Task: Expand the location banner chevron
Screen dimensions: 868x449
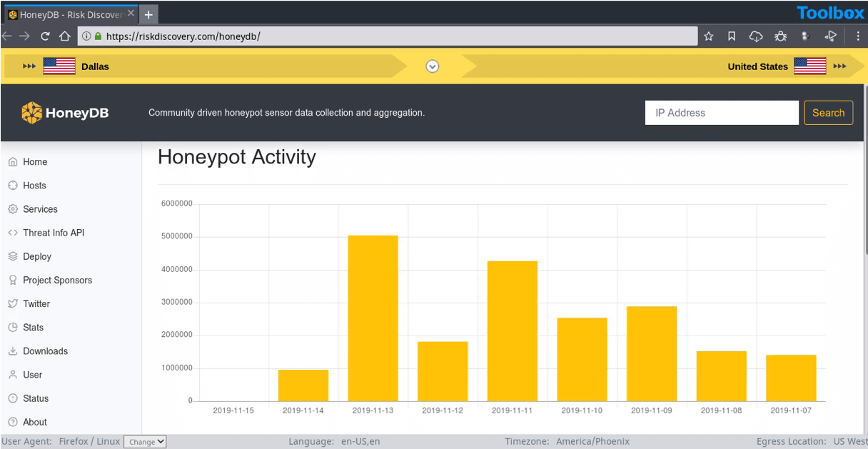Action: pos(432,66)
